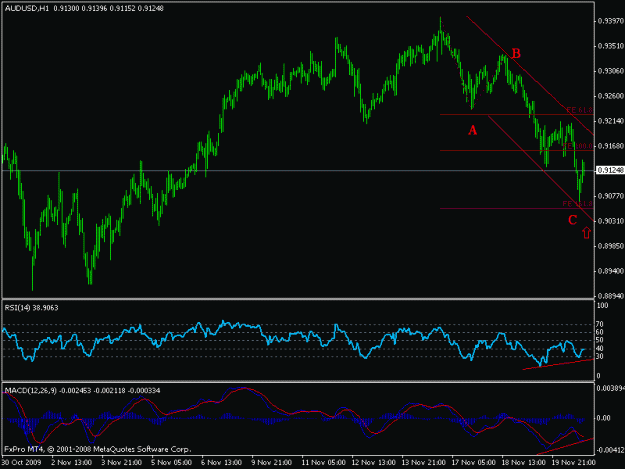Select the FE 161.8 Fibonacci label
This screenshot has width=625, height=469.
coord(578,204)
